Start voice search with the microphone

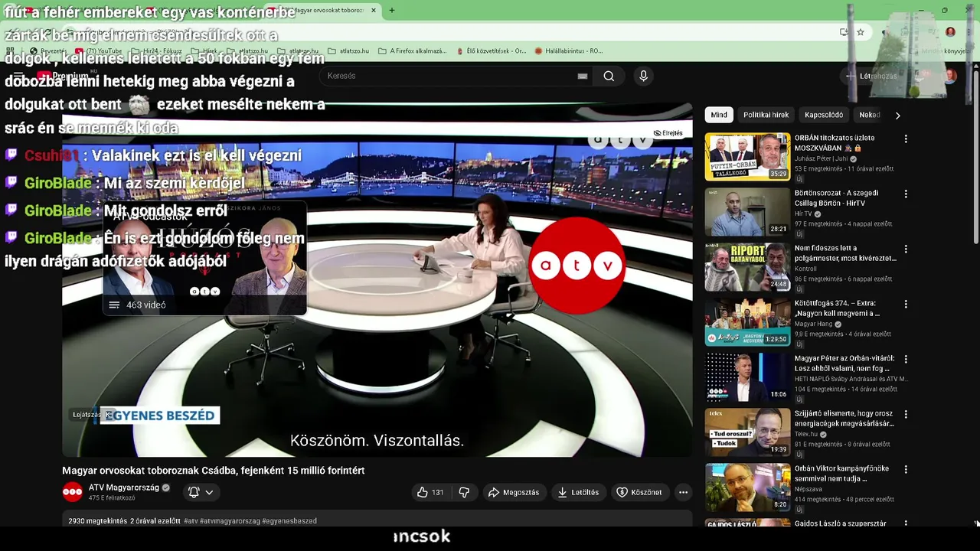pyautogui.click(x=643, y=76)
